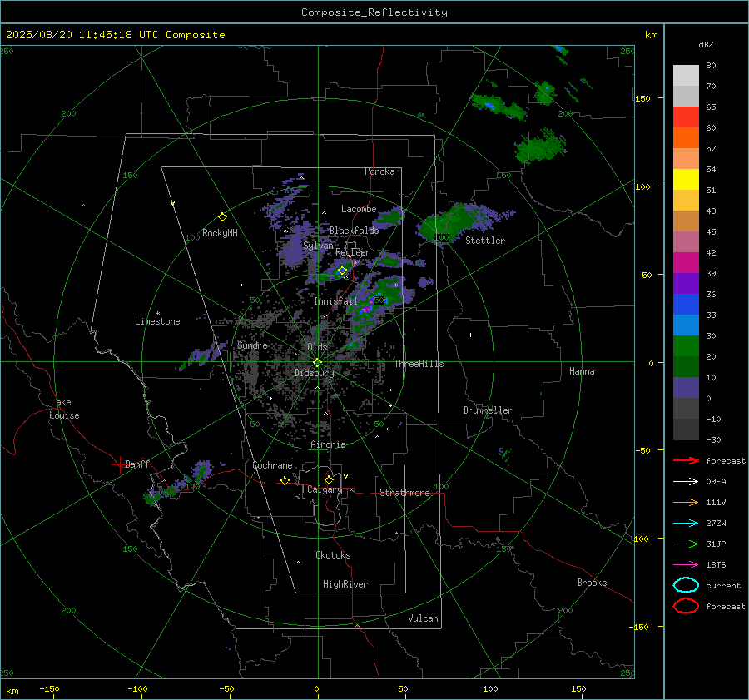Click the Lacombe city label
Viewport: 749px width, 700px height.
[x=359, y=209]
